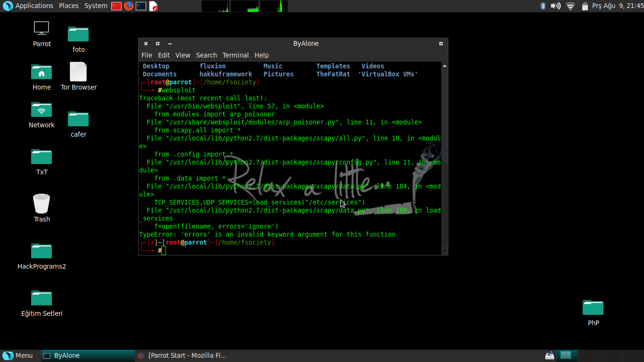This screenshot has height=362, width=644.
Task: Launch Firefox from the top panel
Action: pyautogui.click(x=129, y=6)
